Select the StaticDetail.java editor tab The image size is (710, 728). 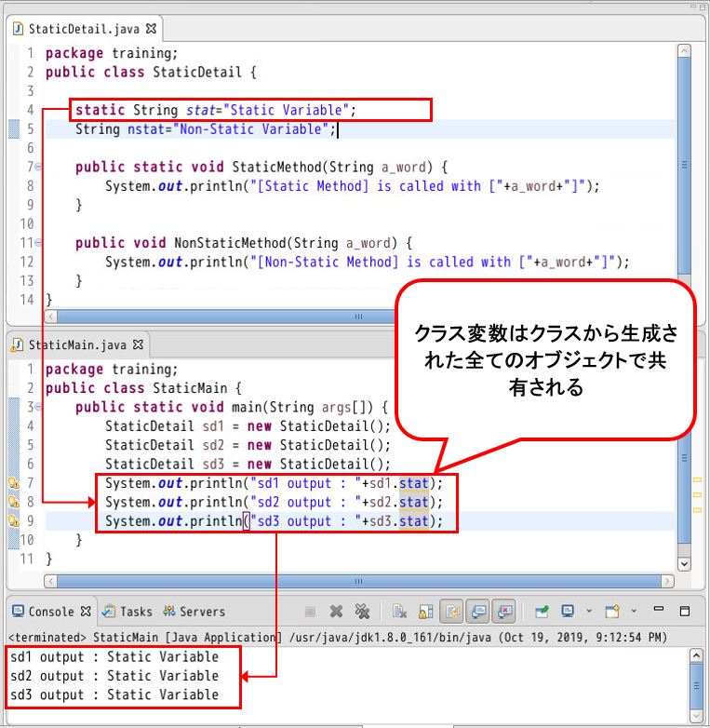point(84,29)
